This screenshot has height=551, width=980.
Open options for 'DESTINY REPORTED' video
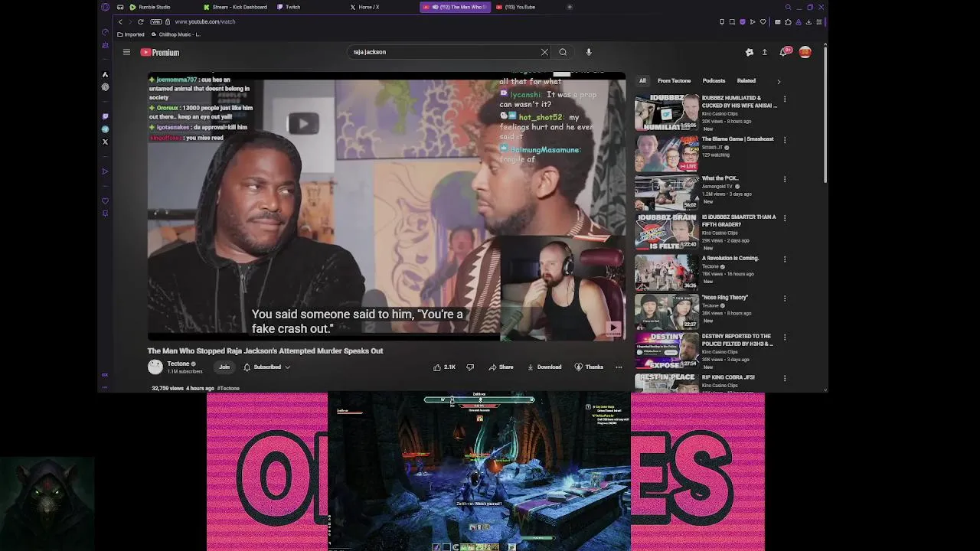pyautogui.click(x=785, y=337)
